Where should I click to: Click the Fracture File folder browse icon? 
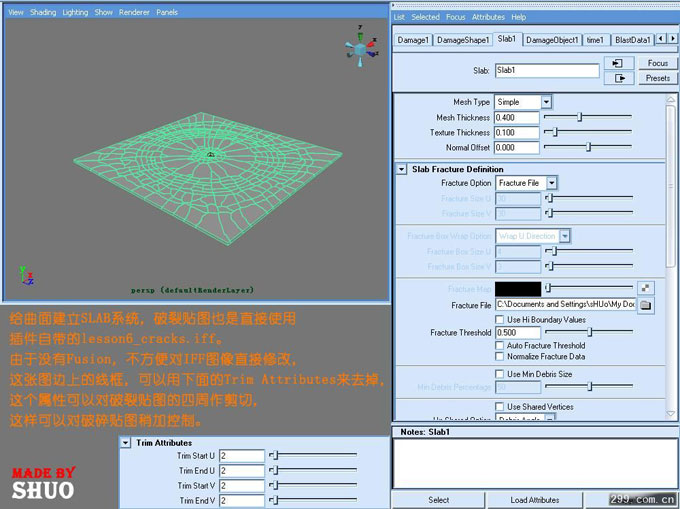[x=645, y=305]
